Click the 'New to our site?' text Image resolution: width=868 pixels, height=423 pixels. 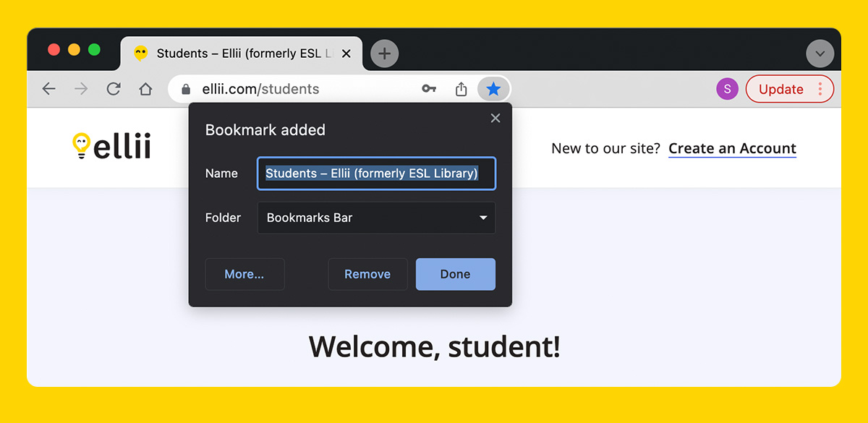[606, 148]
